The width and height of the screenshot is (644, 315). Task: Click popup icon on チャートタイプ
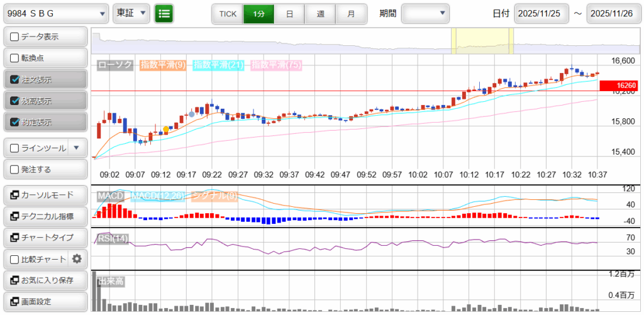click(14, 238)
